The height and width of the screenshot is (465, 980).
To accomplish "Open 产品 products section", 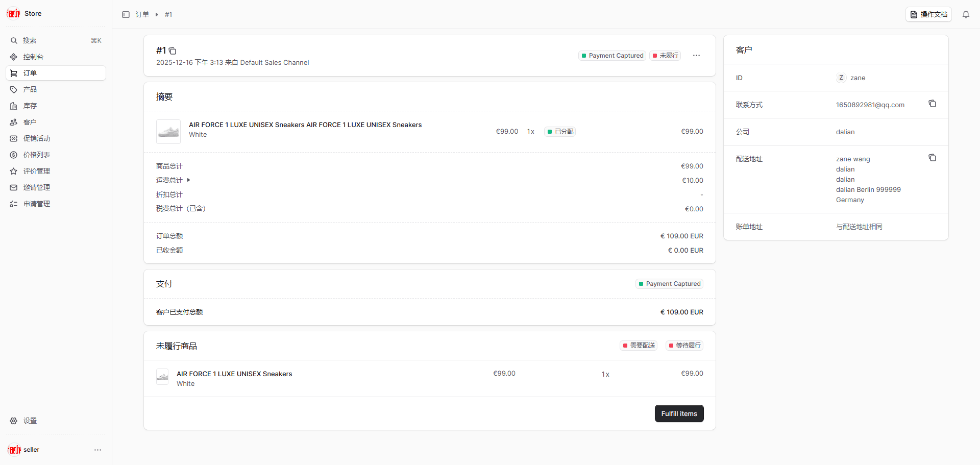I will (x=30, y=89).
